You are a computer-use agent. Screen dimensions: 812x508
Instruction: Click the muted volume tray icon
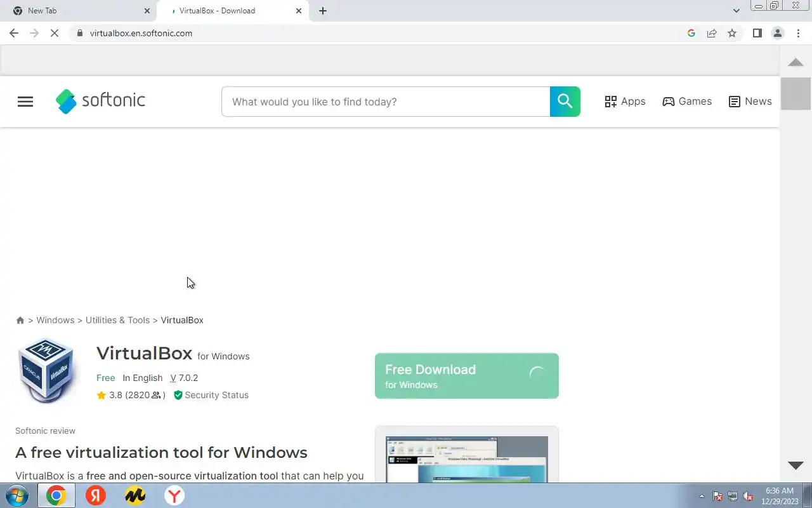pyautogui.click(x=749, y=496)
